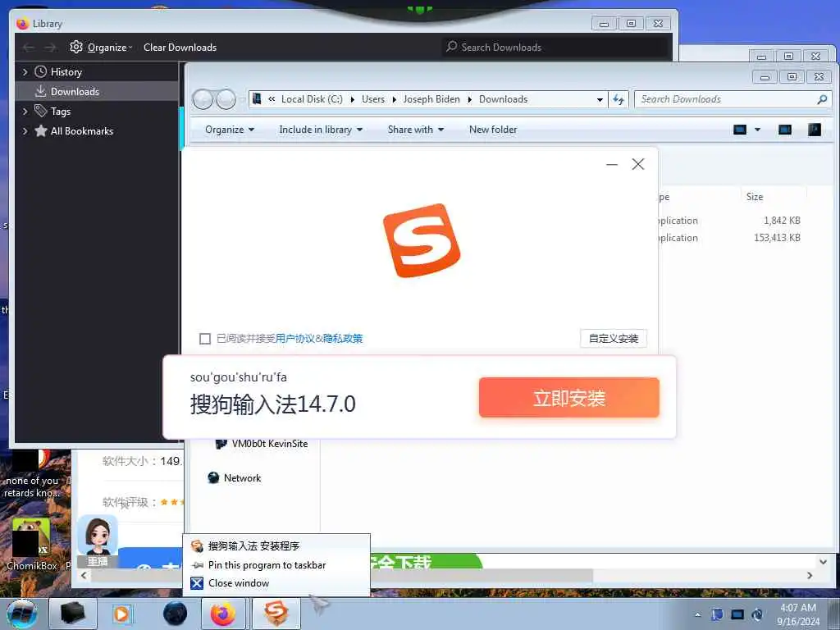Image resolution: width=840 pixels, height=630 pixels.
Task: Accept the user agreement checkbox in Sogou installer
Action: coord(204,339)
